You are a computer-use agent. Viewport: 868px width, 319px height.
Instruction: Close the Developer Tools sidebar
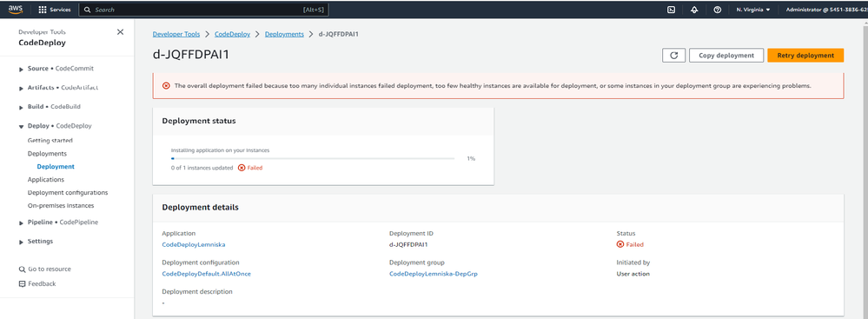(x=120, y=32)
